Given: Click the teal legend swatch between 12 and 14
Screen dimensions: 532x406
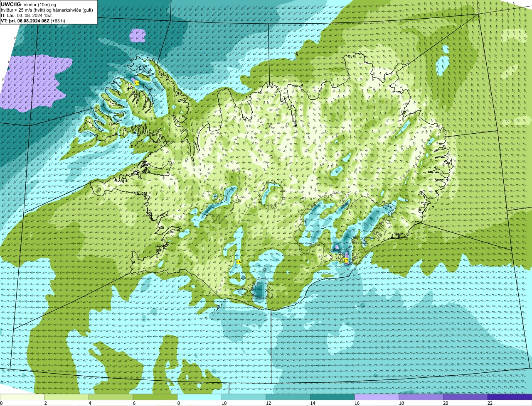Looking at the screenshot, I should click(x=288, y=397).
